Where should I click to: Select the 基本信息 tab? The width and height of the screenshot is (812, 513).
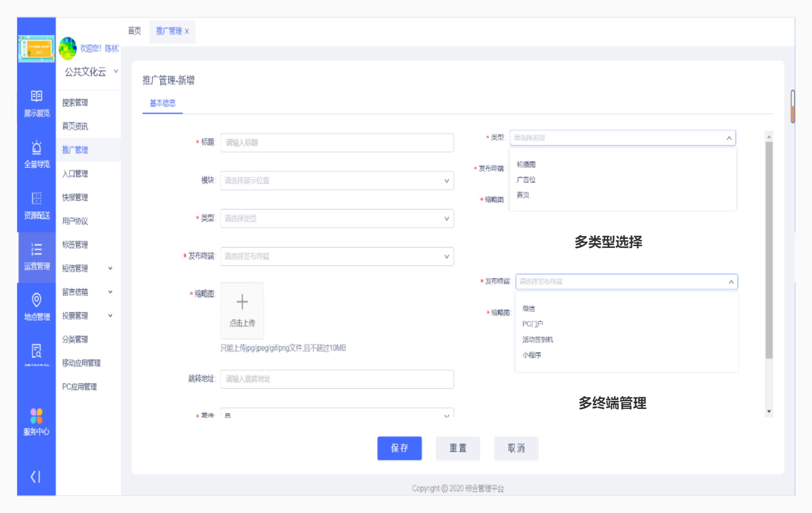click(x=162, y=103)
